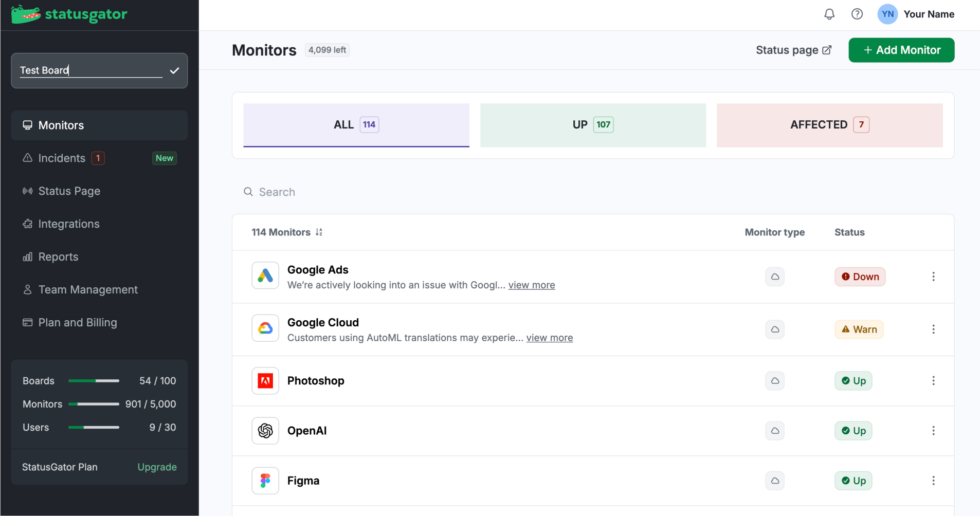Open the three-dot menu for Google Cloud
This screenshot has width=980, height=516.
pyautogui.click(x=933, y=329)
